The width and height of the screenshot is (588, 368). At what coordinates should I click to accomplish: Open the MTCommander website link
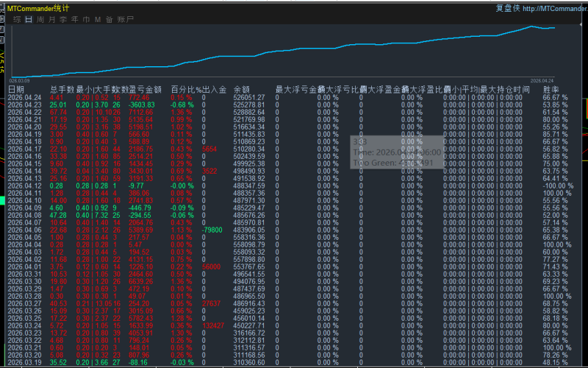pos(555,8)
